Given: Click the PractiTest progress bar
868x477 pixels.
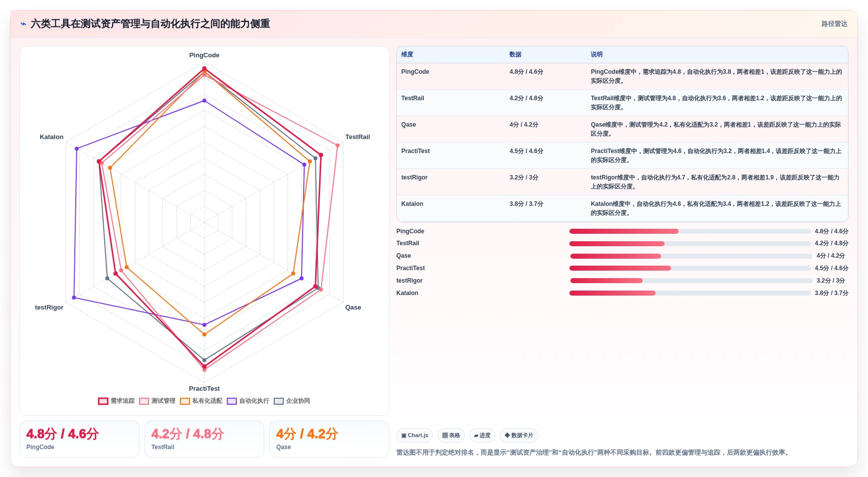Looking at the screenshot, I should coord(690,268).
